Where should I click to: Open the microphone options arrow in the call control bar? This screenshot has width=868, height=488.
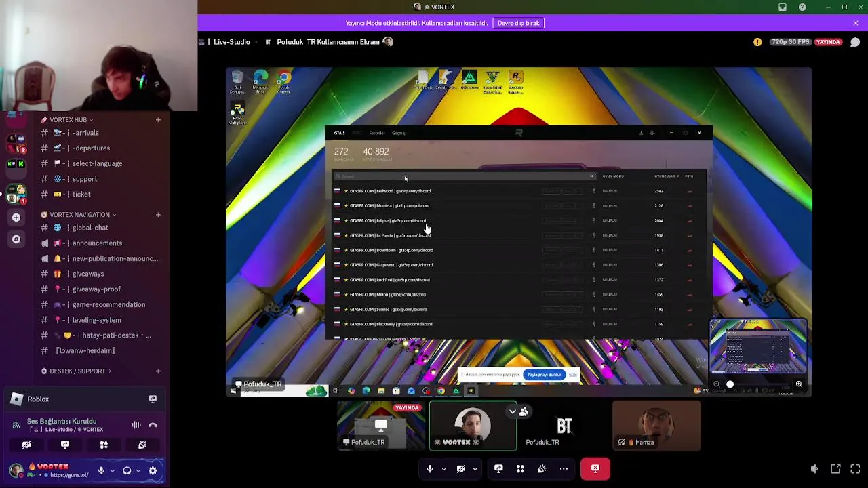pyautogui.click(x=443, y=468)
